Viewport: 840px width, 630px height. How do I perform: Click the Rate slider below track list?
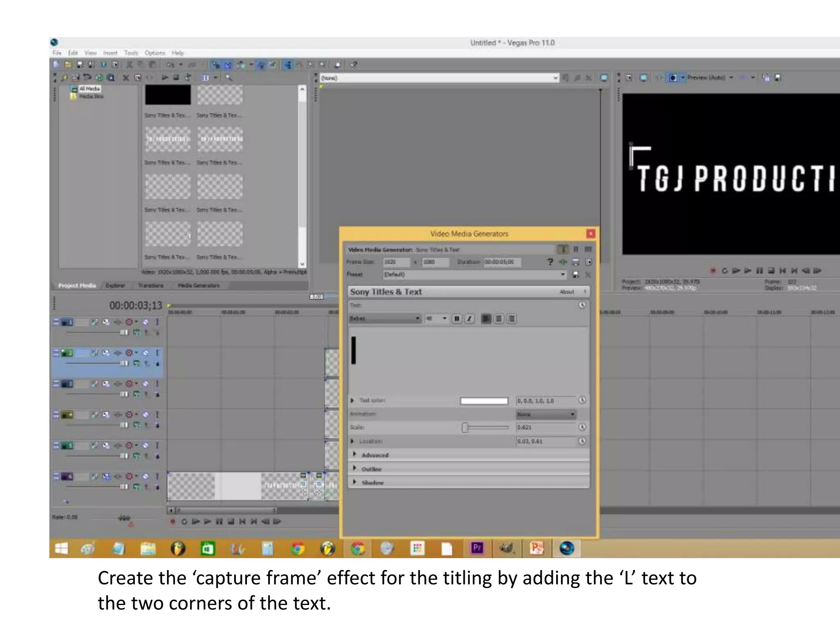click(124, 518)
